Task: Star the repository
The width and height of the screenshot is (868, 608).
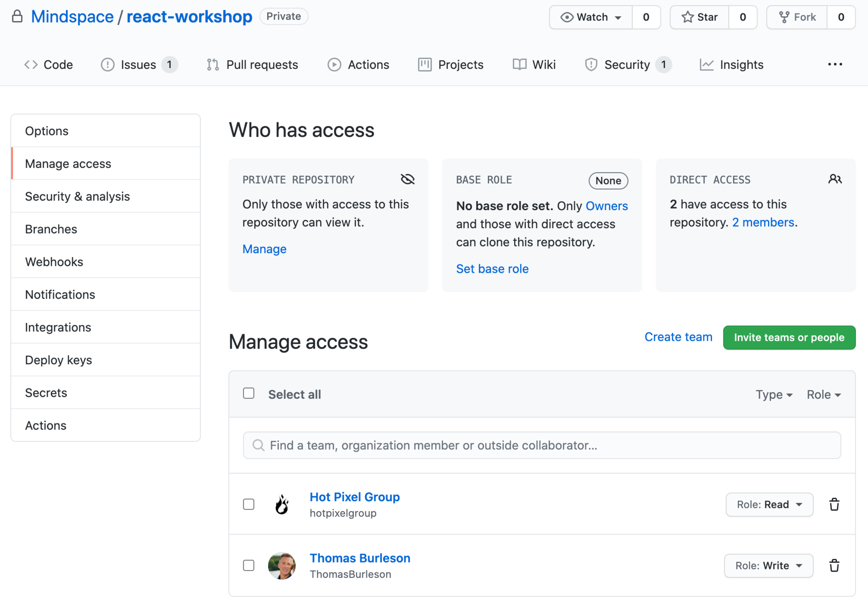Action: coord(699,17)
